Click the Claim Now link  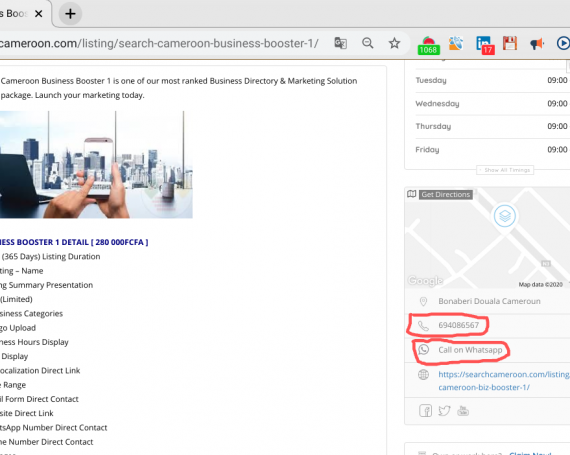click(530, 453)
